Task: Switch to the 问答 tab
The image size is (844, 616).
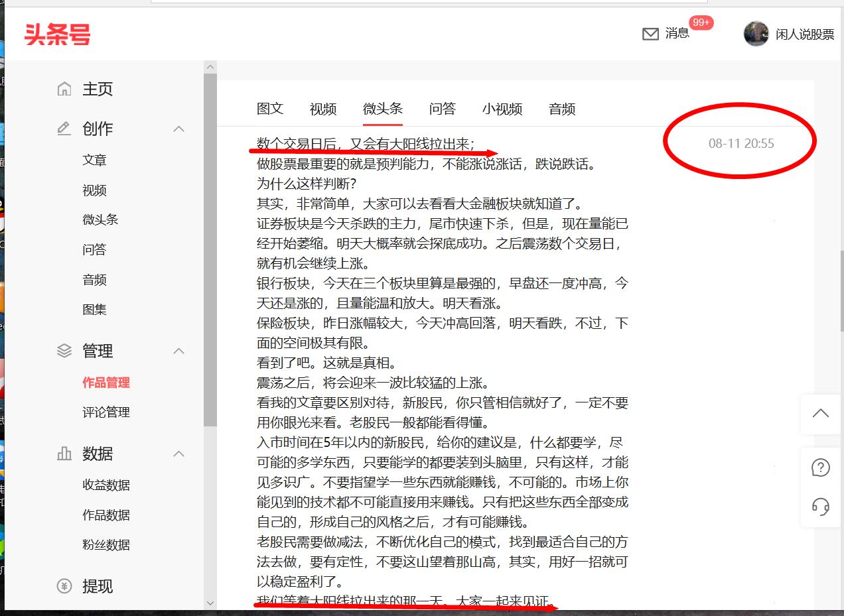Action: point(441,109)
